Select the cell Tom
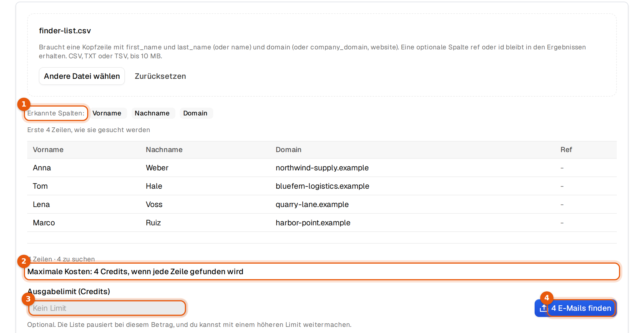 pos(40,186)
